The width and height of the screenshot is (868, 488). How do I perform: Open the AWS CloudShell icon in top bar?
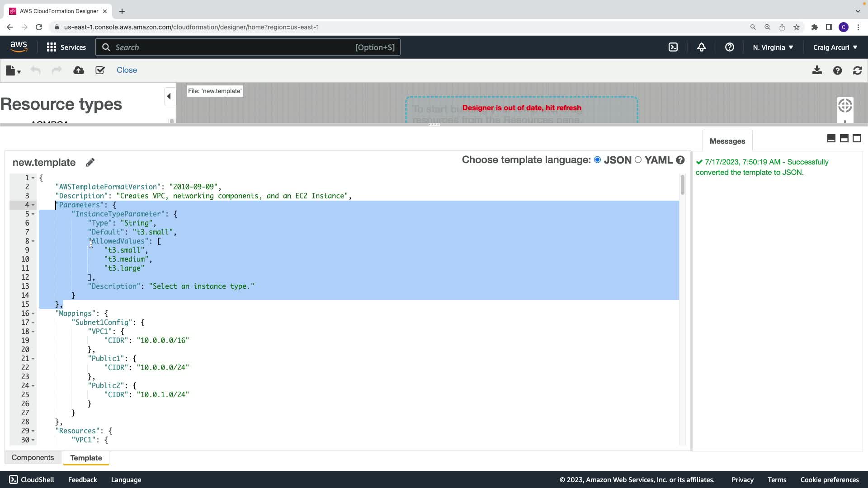click(673, 47)
